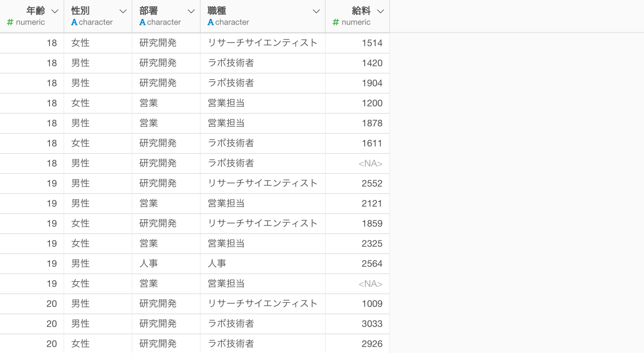The image size is (644, 353).
Task: Click the salary cell showing 1514
Action: coord(357,43)
